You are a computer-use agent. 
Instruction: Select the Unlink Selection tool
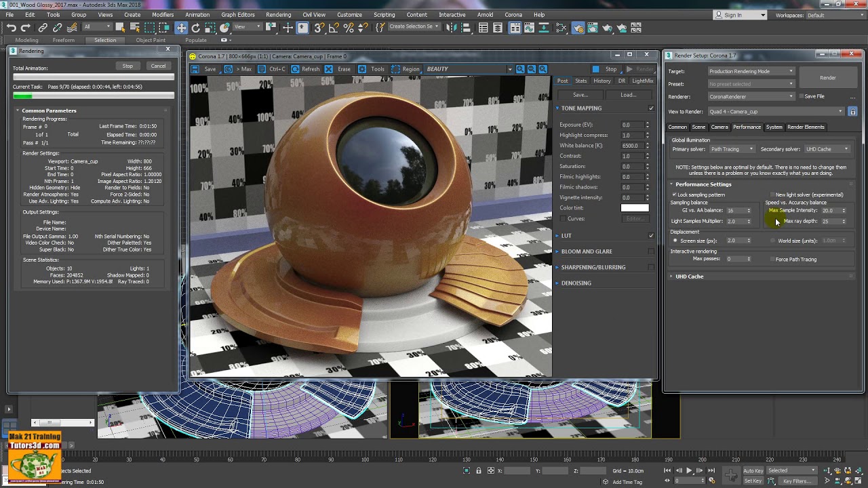pos(57,28)
